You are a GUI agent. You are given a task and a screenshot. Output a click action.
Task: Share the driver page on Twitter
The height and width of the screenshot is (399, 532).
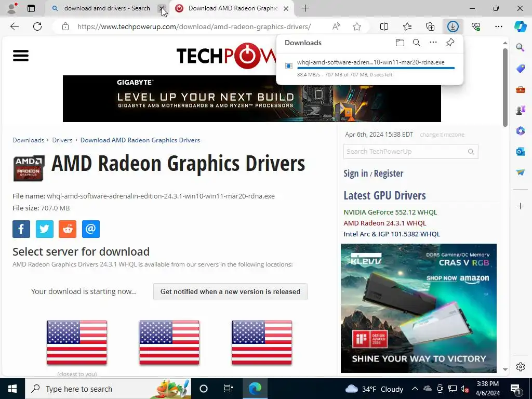tap(45, 229)
